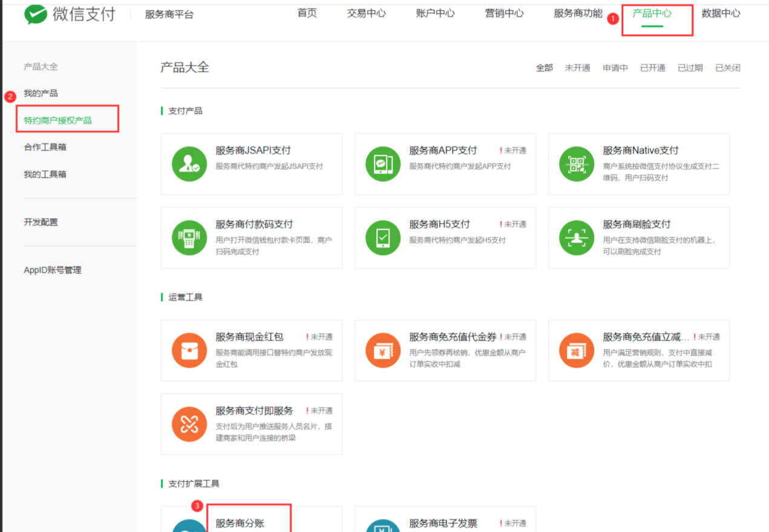Click the 服务商平台 header label
The image size is (769, 532).
[169, 15]
